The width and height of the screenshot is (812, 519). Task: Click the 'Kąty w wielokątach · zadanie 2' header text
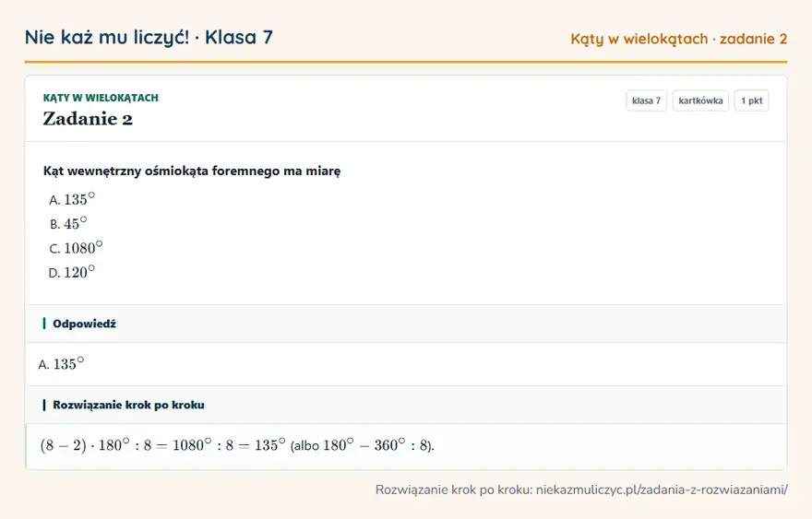click(x=678, y=40)
